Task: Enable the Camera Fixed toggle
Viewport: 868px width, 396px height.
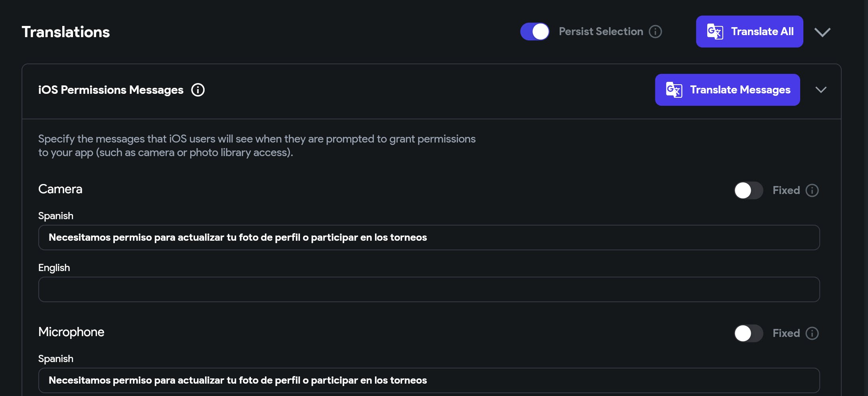Action: point(748,190)
